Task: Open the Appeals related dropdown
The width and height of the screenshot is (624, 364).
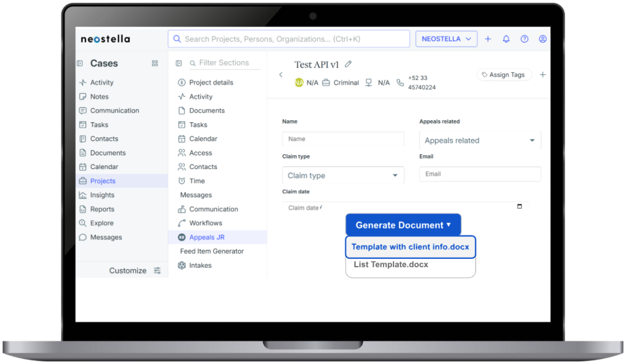Action: tap(480, 140)
